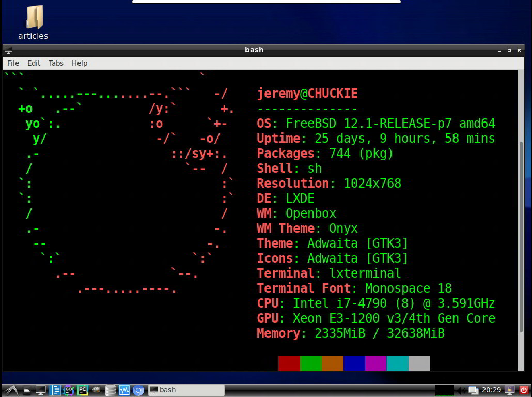Click the WM Theme: Onyx line
The width and height of the screenshot is (532, 397).
coord(307,228)
